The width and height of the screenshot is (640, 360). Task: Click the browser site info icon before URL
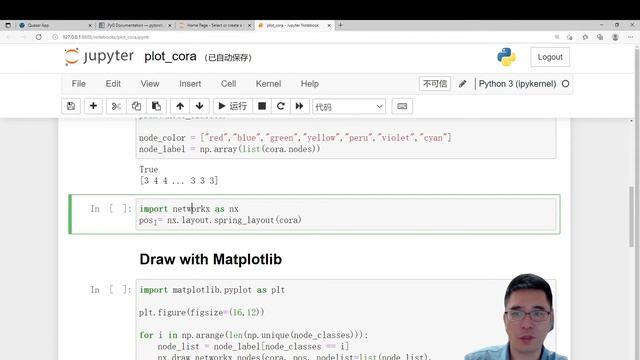coord(55,37)
